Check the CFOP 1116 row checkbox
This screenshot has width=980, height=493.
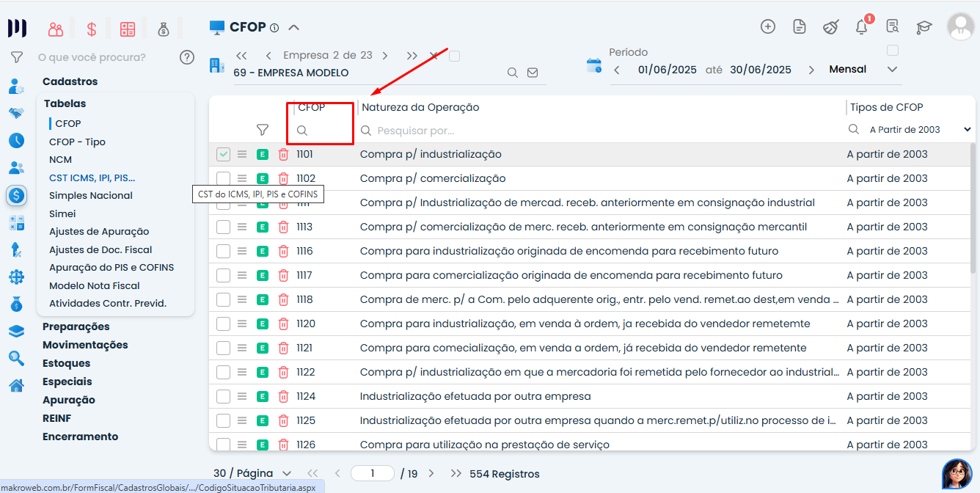click(x=224, y=251)
